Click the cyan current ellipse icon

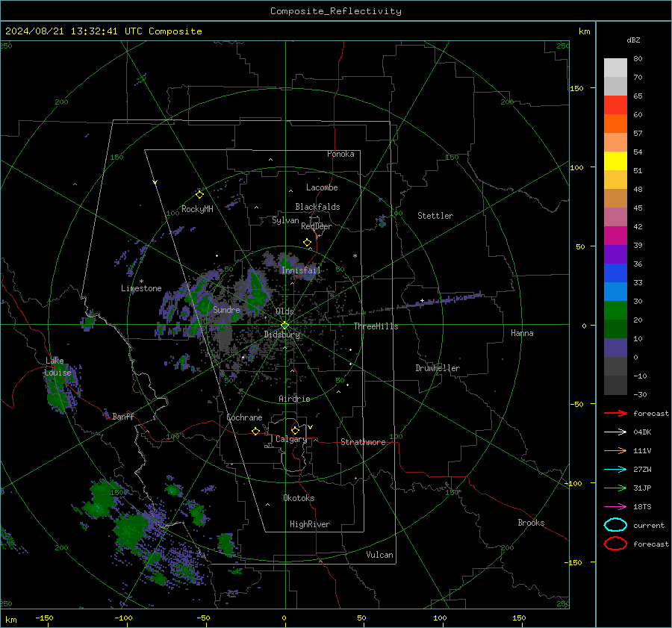point(615,525)
